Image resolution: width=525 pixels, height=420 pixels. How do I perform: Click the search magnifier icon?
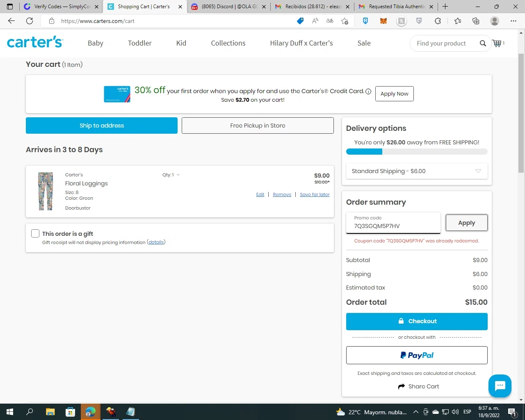483,43
